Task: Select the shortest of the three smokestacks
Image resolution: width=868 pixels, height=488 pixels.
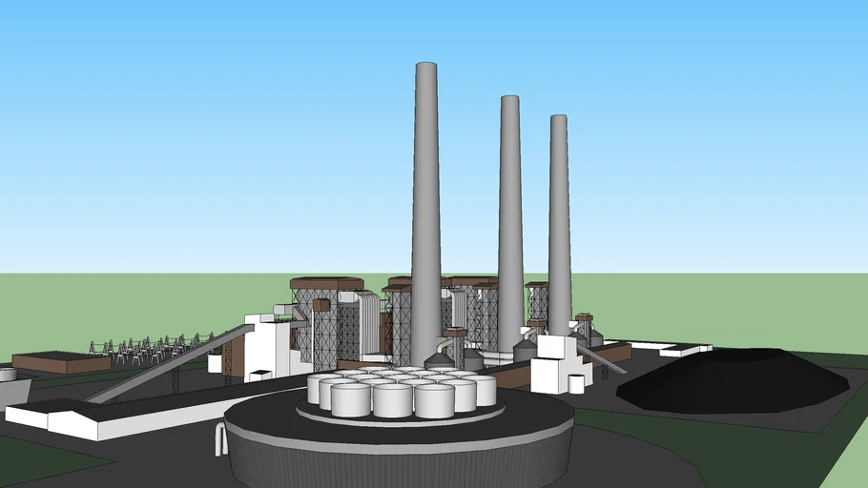Action: point(560,224)
